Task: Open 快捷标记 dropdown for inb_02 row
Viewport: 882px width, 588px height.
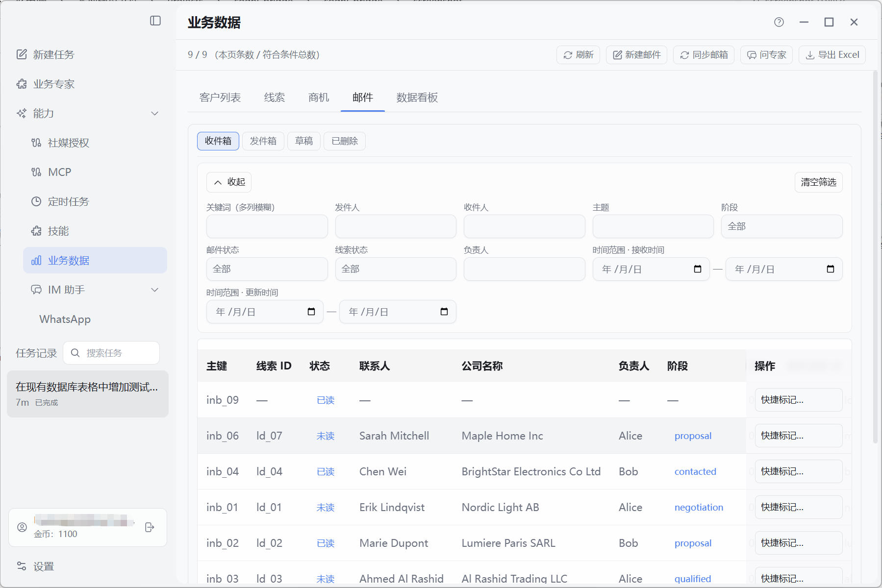Action: 799,543
